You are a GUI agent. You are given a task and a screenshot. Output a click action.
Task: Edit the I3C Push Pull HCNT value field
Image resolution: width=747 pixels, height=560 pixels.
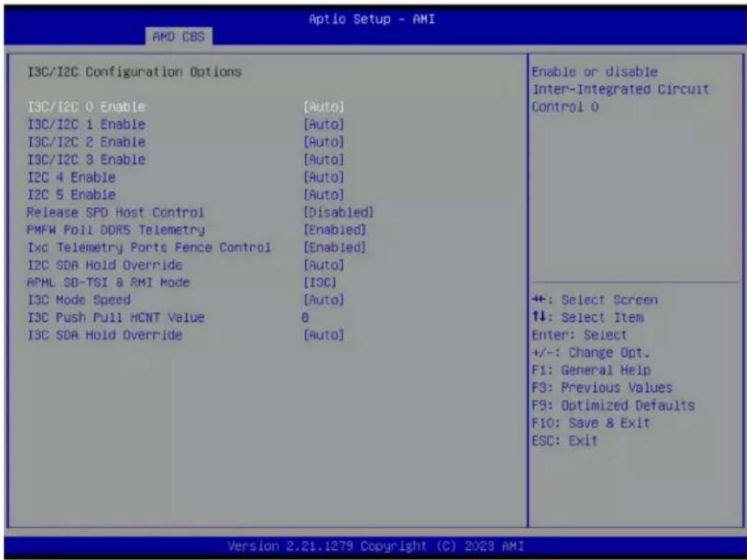coord(305,317)
